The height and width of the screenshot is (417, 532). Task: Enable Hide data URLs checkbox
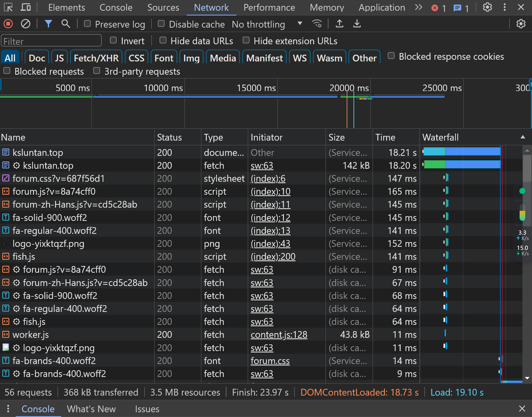(x=163, y=41)
